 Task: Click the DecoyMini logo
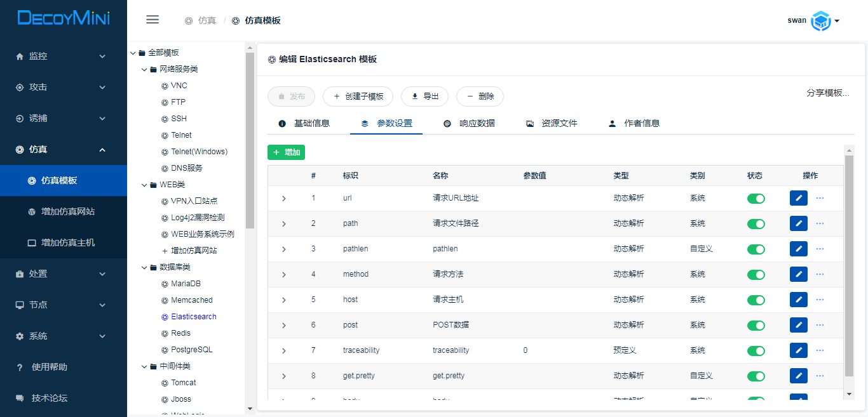[x=64, y=18]
